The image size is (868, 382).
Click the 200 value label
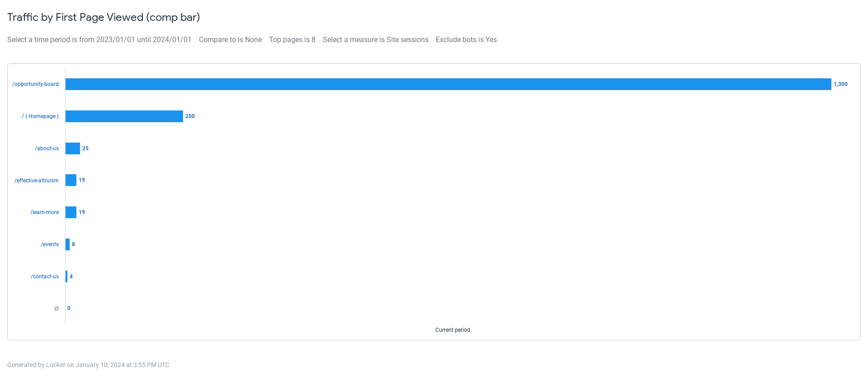(190, 116)
